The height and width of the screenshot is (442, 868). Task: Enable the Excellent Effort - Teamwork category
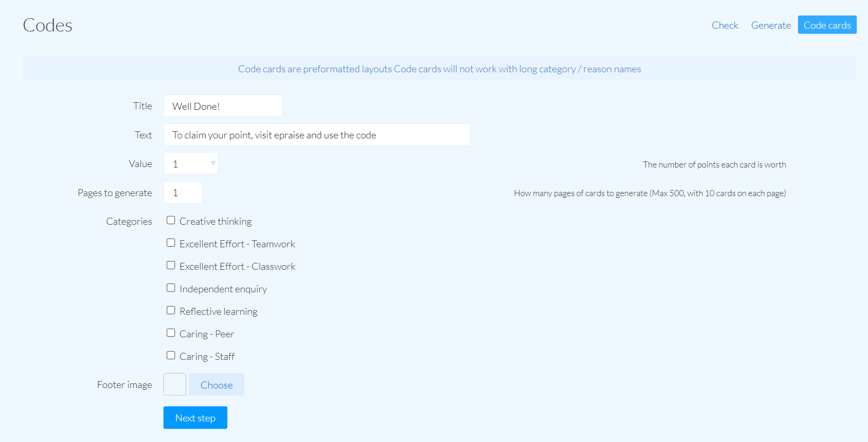[x=171, y=243]
